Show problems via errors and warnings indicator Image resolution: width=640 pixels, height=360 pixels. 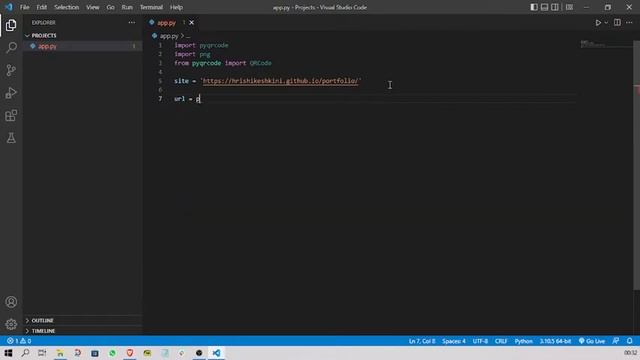click(x=19, y=341)
